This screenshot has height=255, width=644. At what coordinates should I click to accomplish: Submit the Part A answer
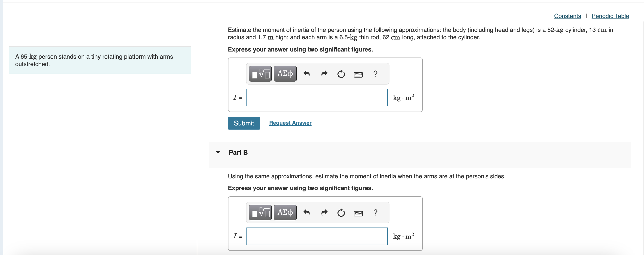click(244, 123)
